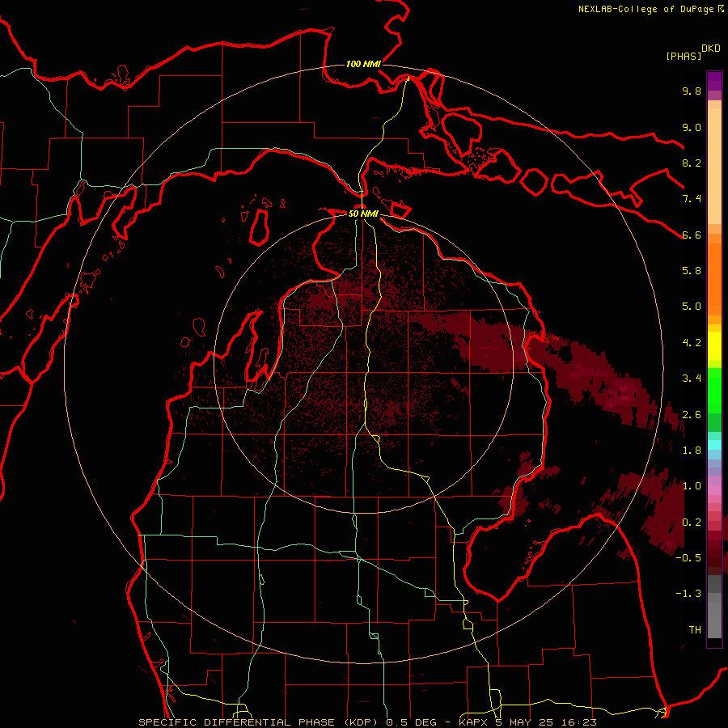
Task: Select the -0.5 value on color scale
Action: coord(688,558)
